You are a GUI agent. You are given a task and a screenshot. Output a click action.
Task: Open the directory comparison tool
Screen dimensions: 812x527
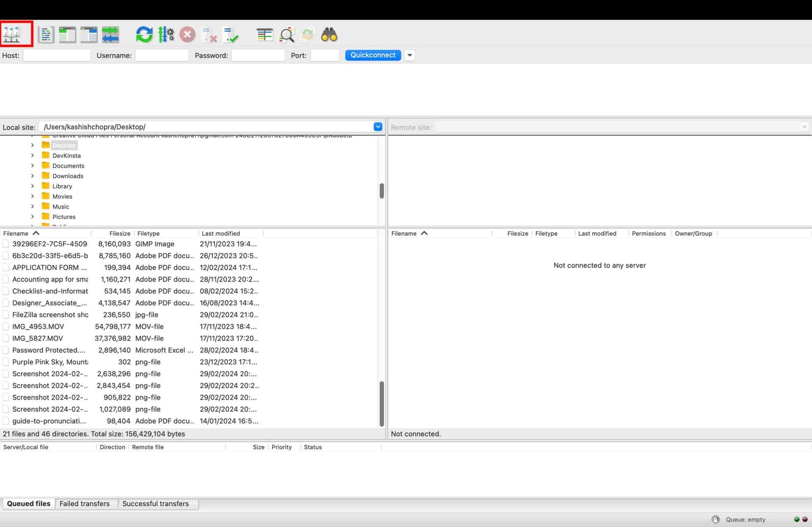coord(264,34)
